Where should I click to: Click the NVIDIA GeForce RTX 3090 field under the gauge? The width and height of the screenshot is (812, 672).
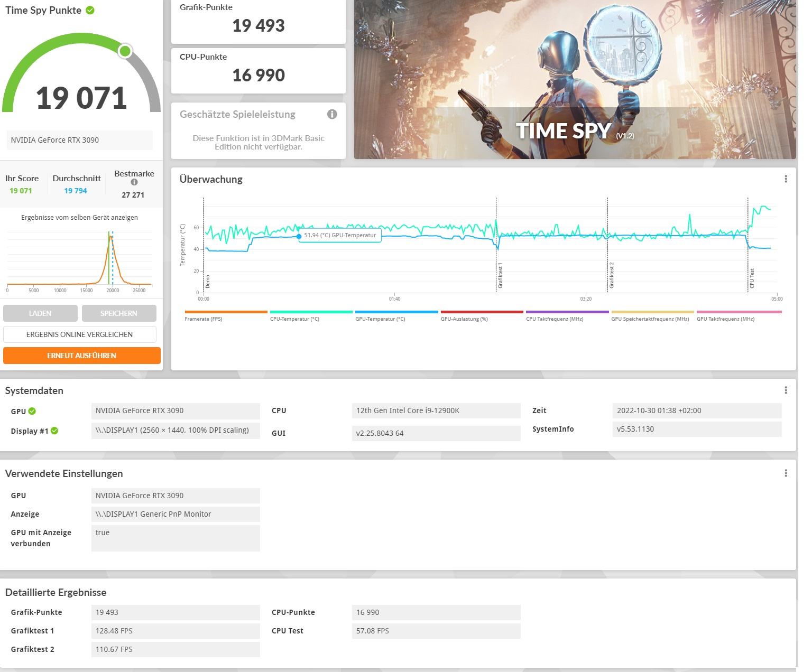tap(80, 140)
